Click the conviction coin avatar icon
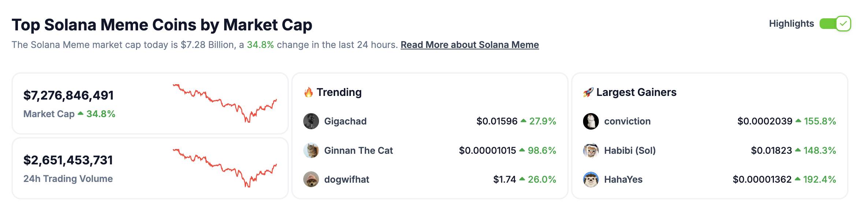868x216 pixels. 591,121
